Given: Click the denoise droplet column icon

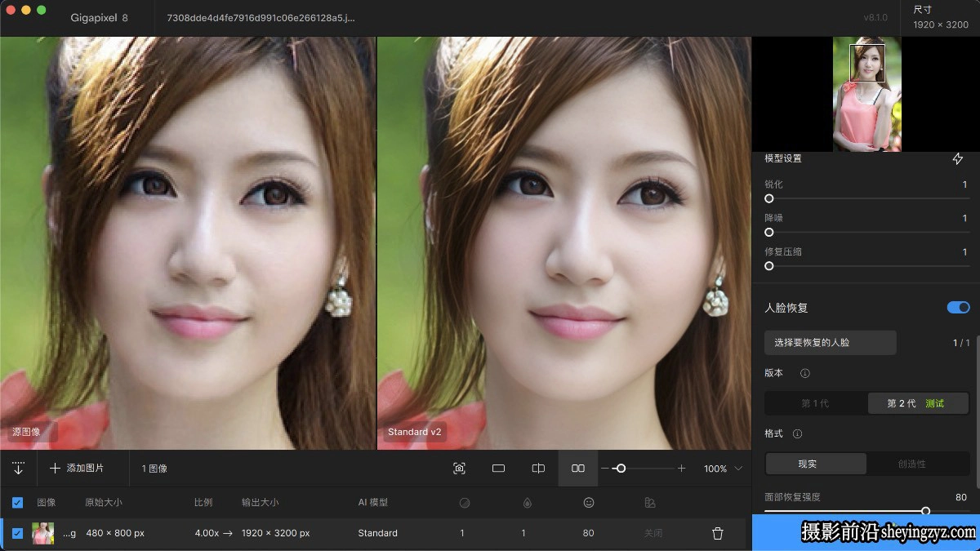Looking at the screenshot, I should (x=527, y=503).
